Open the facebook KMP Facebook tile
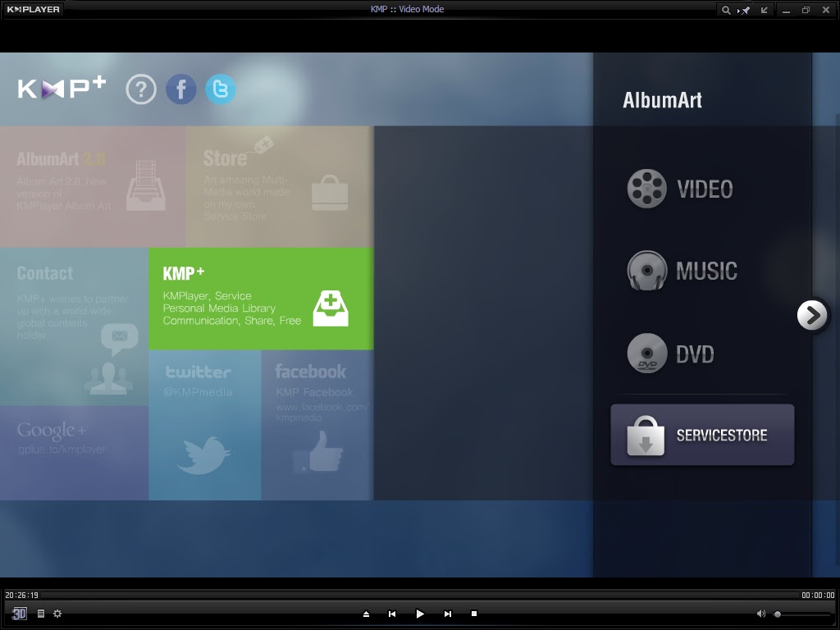This screenshot has height=630, width=840. [317, 425]
